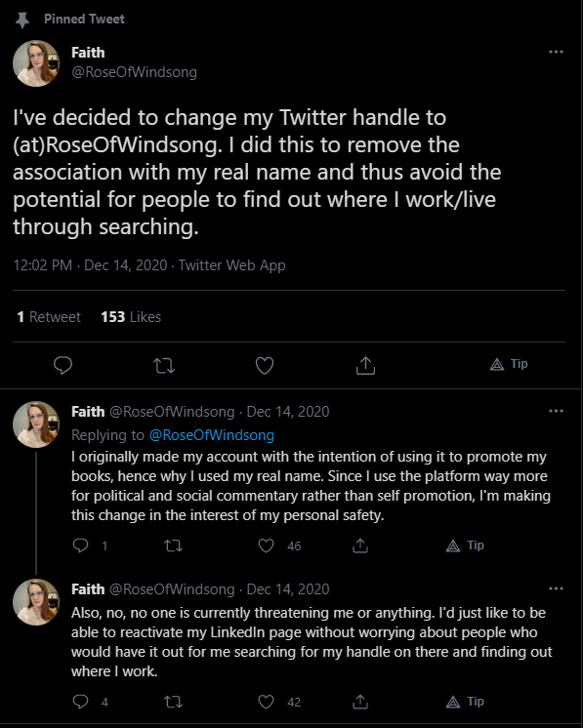Reply to the tweet mentioning LinkedIn

point(80,701)
